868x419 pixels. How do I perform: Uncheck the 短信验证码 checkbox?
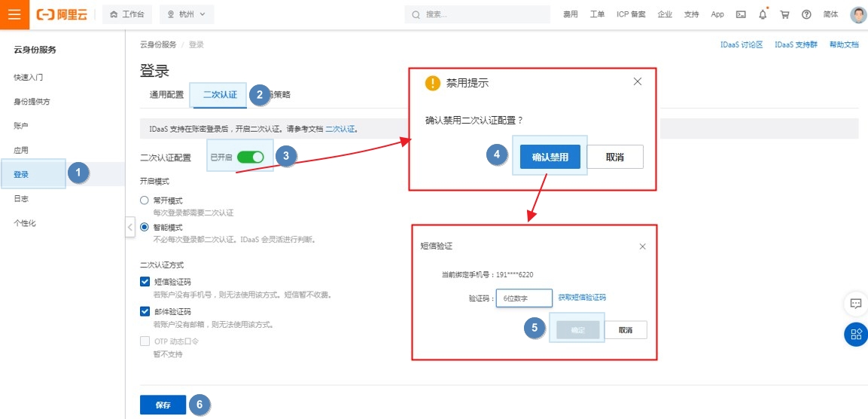[145, 282]
